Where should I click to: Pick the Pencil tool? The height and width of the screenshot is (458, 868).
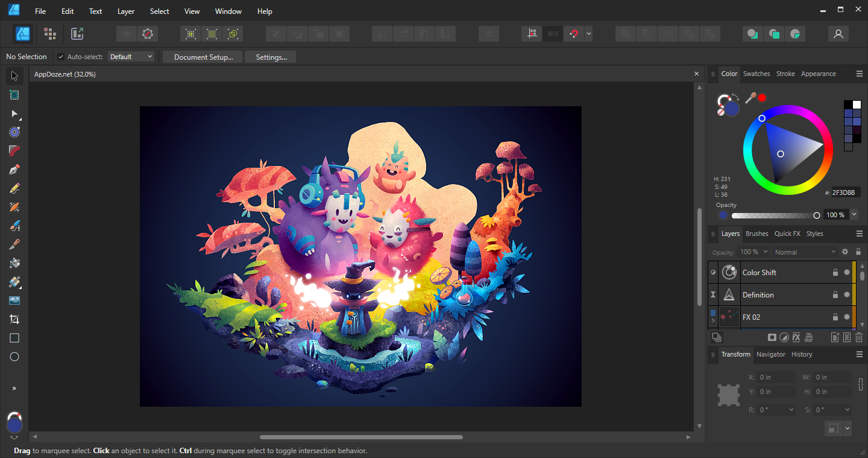14,188
